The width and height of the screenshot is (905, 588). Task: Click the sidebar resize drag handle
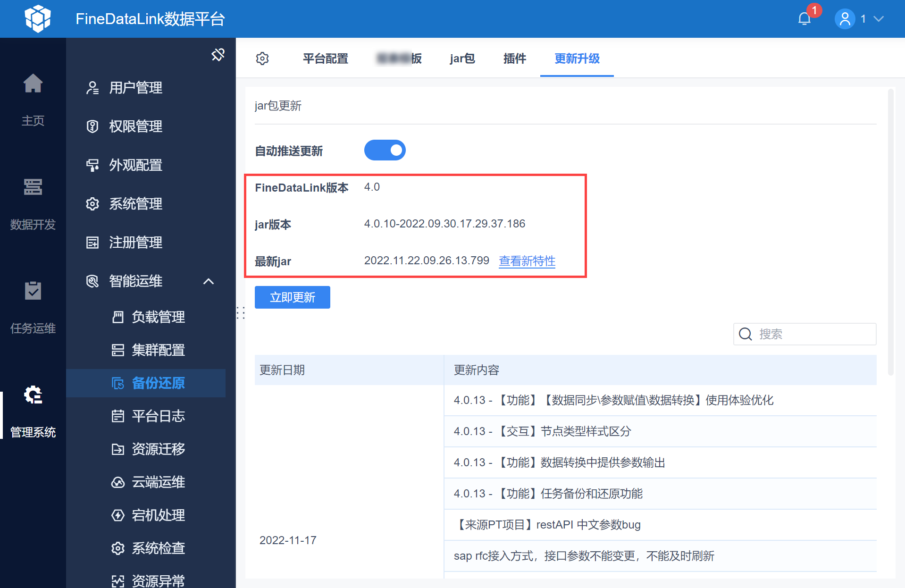pos(241,313)
